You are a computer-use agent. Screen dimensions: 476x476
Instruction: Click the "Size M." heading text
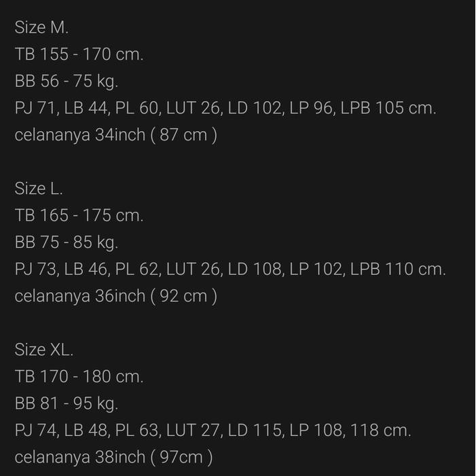pos(41,28)
